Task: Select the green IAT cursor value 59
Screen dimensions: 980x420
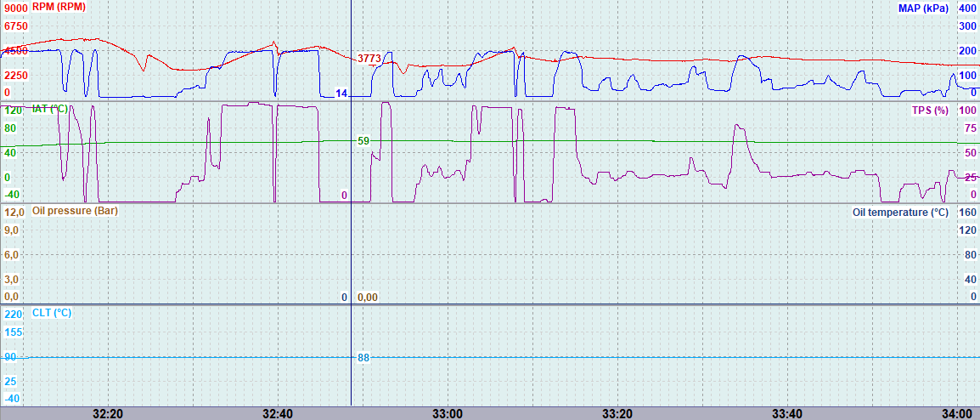Action: [363, 141]
